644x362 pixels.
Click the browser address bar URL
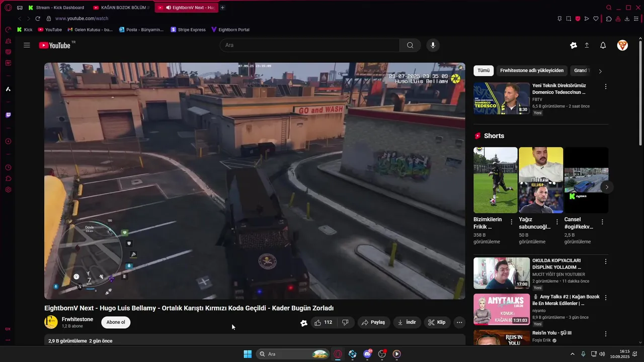click(82, 19)
